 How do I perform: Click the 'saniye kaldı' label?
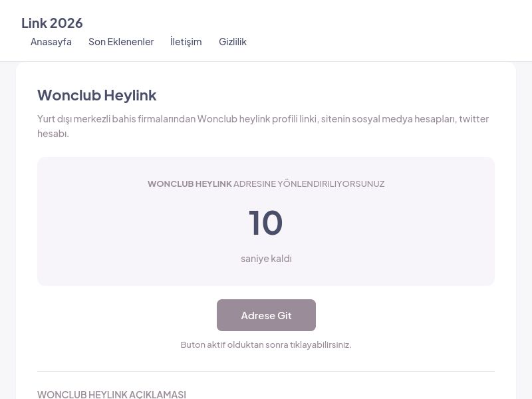click(x=267, y=259)
